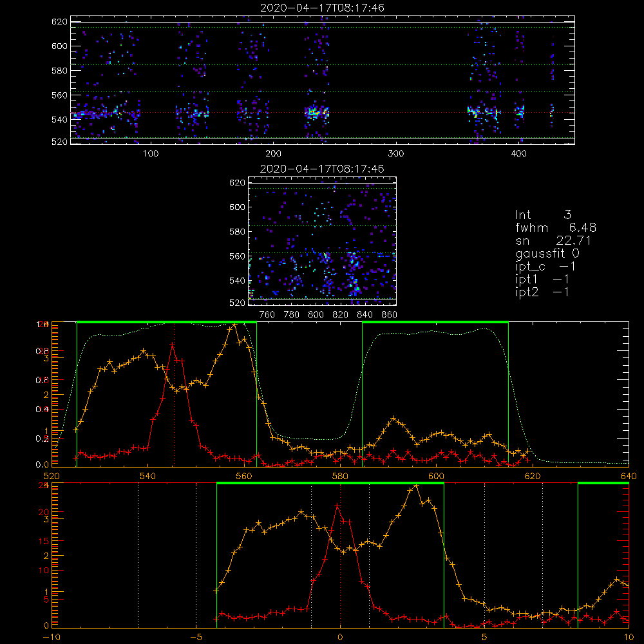Click the middle plot title timestamp
This screenshot has height=644, width=644.
[x=322, y=169]
